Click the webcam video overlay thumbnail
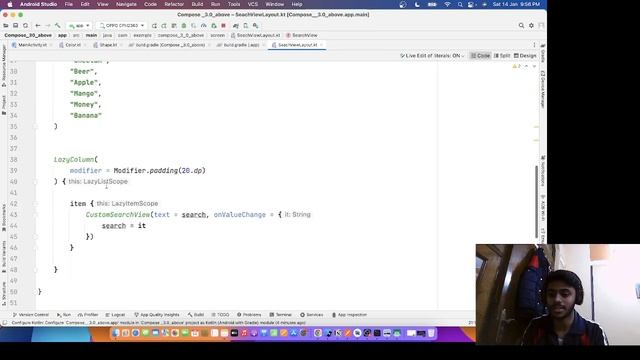The width and height of the screenshot is (640, 360). 558,295
